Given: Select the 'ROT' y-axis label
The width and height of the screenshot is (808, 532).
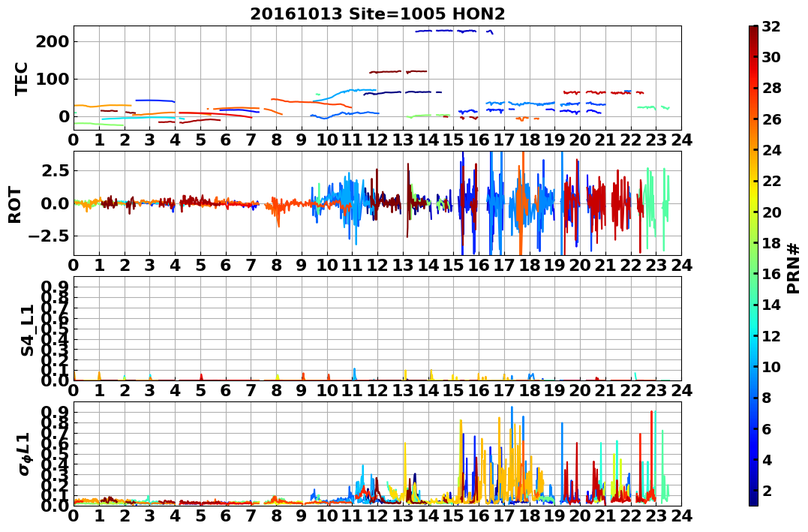Looking at the screenshot, I should (x=16, y=205).
